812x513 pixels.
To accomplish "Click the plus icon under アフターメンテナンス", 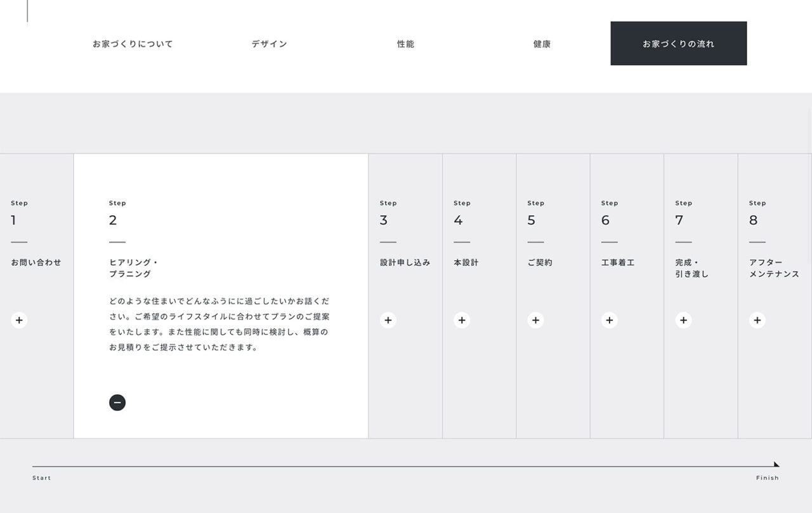I will pos(757,320).
